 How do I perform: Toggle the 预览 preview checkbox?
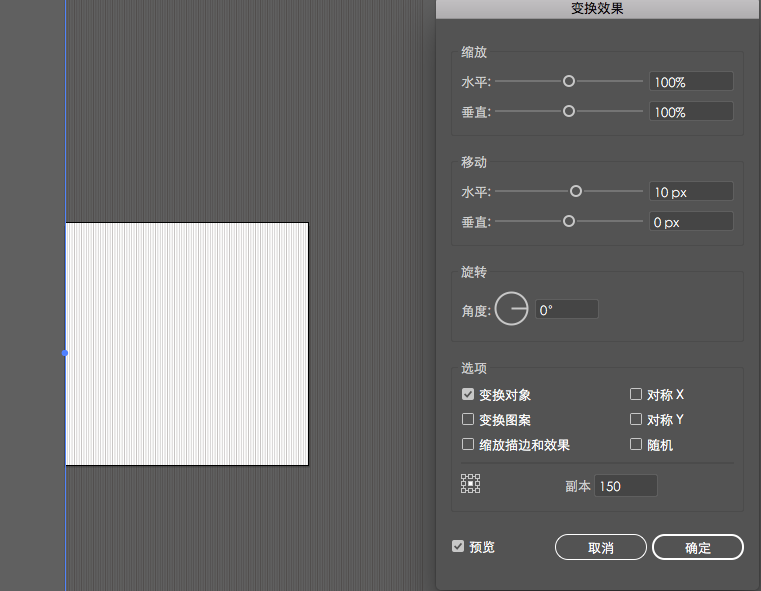458,547
